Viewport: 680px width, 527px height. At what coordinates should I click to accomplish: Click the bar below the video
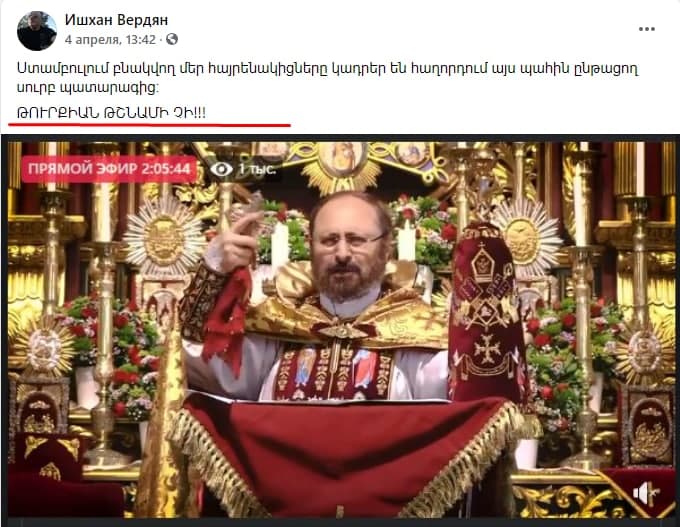(x=340, y=523)
